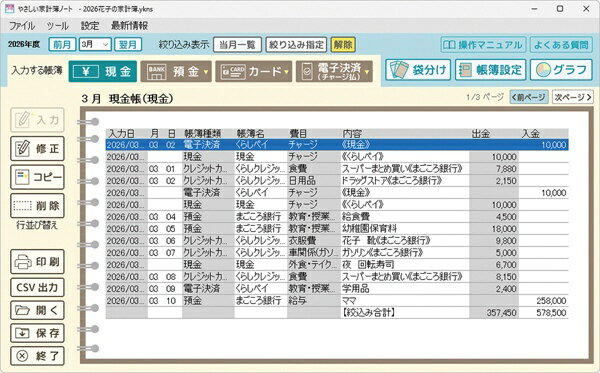Screen dimensions: 600x373
Task: Go to 前ページ previous page
Action: [x=529, y=97]
